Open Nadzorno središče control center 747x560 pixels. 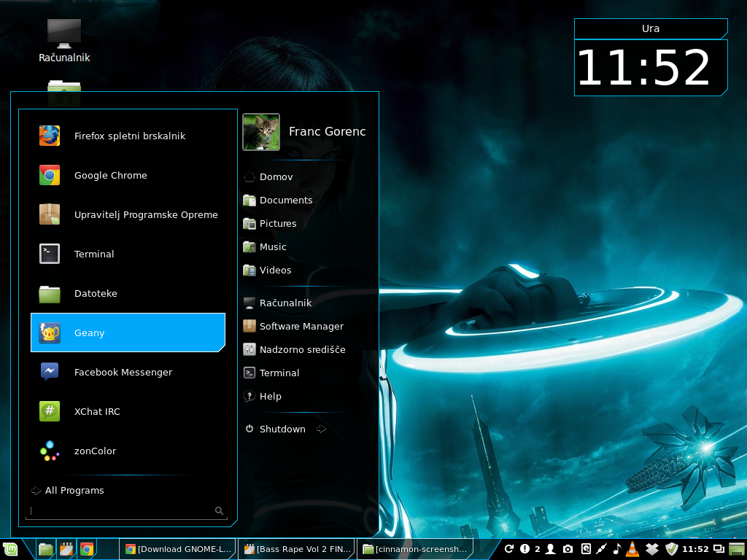295,349
